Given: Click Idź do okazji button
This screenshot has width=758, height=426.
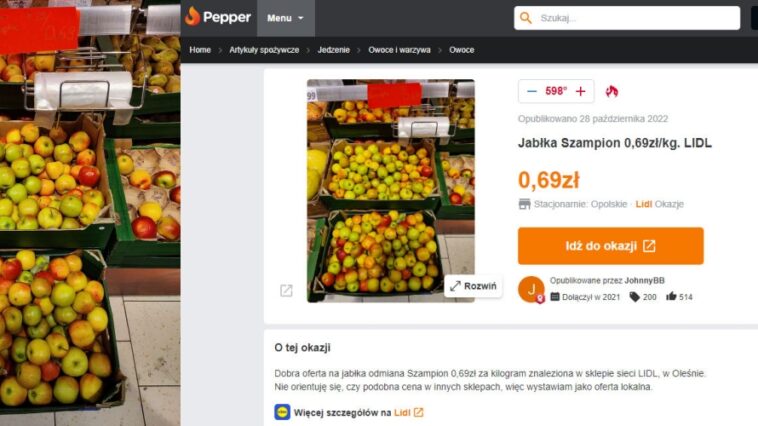Looking at the screenshot, I should (611, 246).
